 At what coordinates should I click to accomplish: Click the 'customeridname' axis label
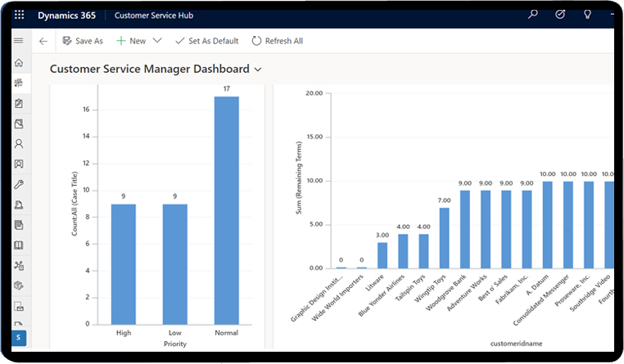516,344
